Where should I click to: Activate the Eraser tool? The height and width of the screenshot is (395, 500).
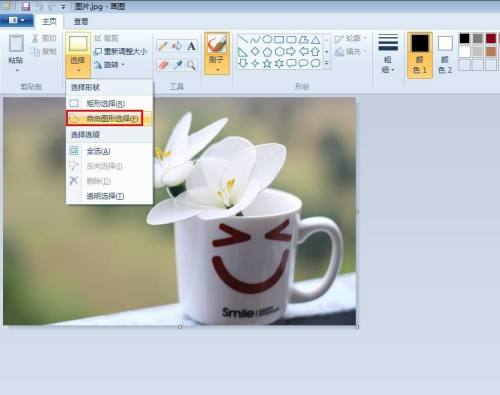pos(163,65)
